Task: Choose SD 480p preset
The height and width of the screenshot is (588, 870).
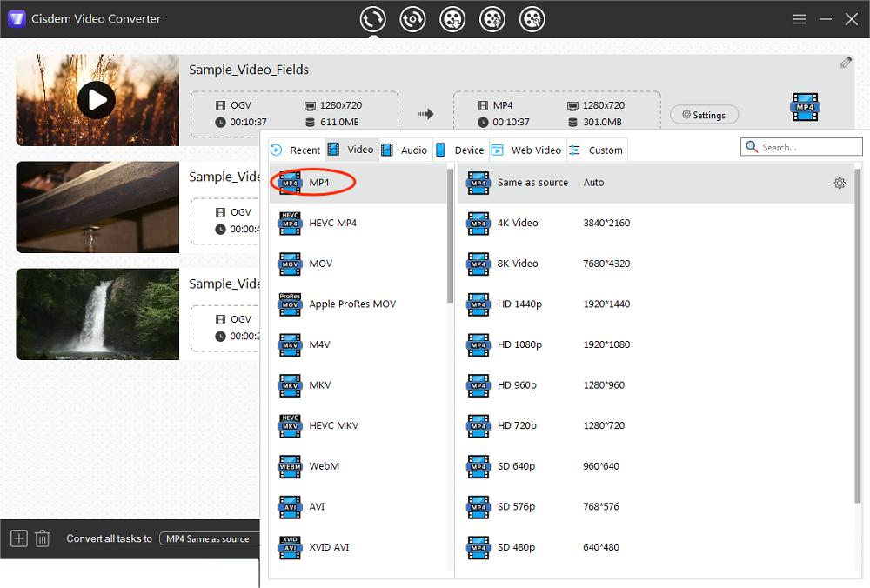Action: 656,547
